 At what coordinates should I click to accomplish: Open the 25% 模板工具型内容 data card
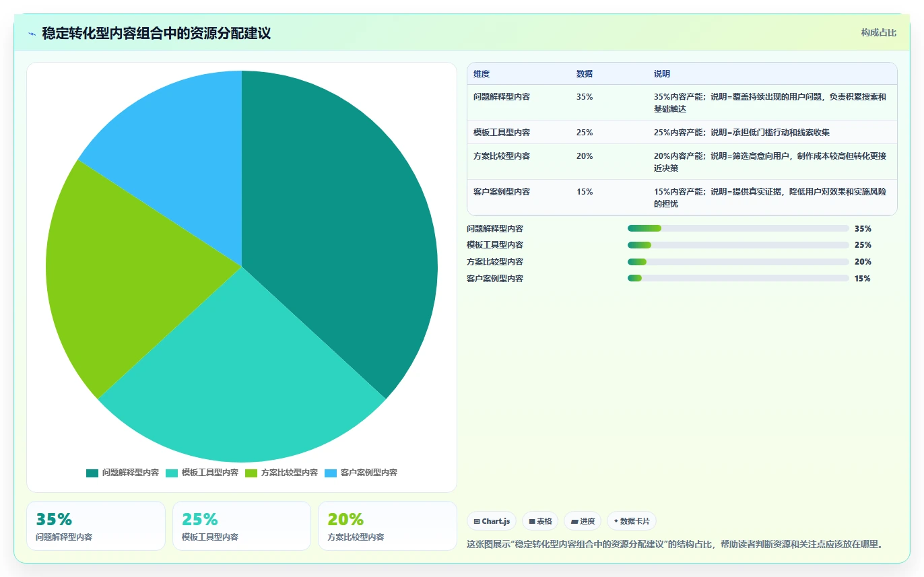(242, 526)
